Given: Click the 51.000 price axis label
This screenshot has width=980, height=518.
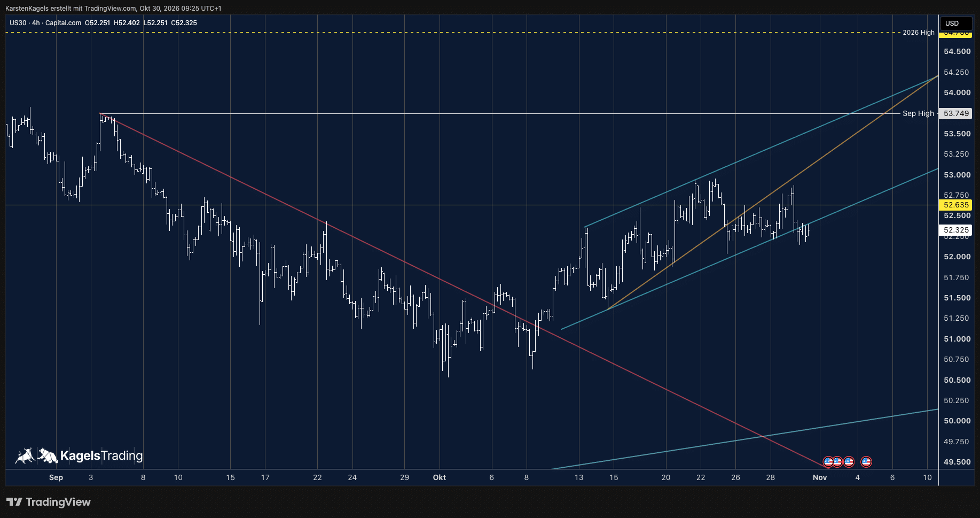Looking at the screenshot, I should (957, 339).
